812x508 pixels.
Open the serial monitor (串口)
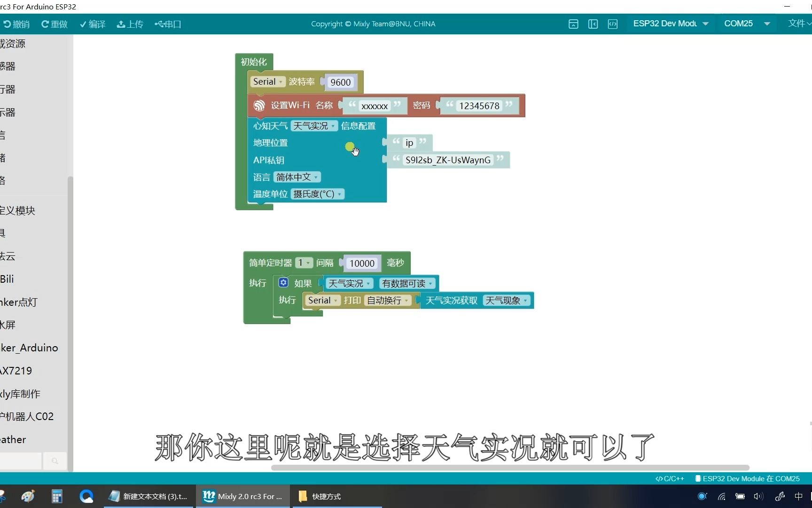click(x=168, y=24)
